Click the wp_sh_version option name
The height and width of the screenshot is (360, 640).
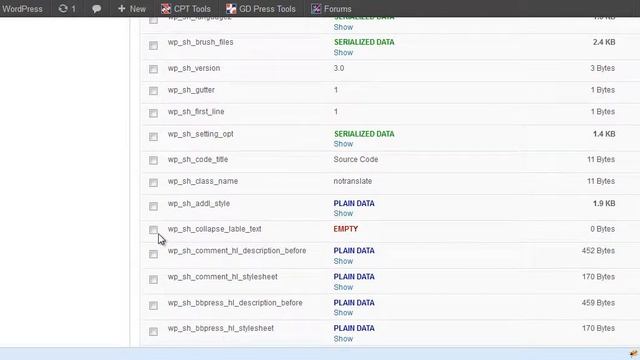point(194,68)
